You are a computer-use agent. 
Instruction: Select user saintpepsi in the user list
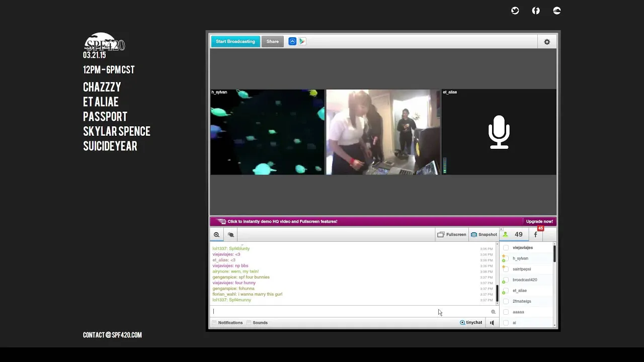coord(522,269)
